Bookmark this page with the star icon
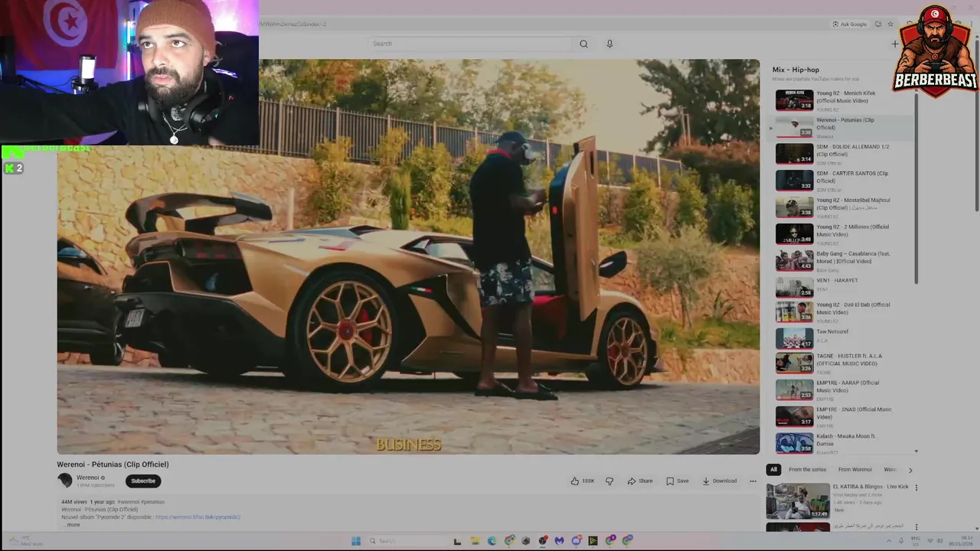This screenshot has width=980, height=551. (890, 24)
